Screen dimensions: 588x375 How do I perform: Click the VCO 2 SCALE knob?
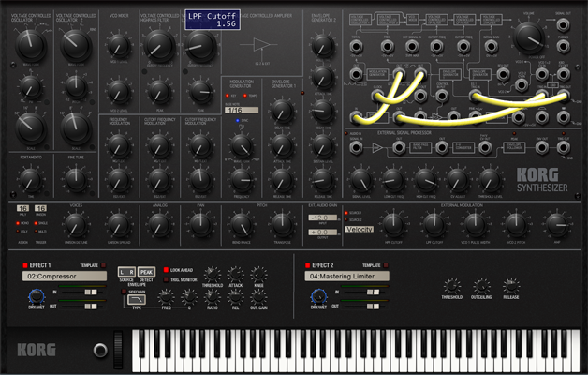click(x=76, y=128)
